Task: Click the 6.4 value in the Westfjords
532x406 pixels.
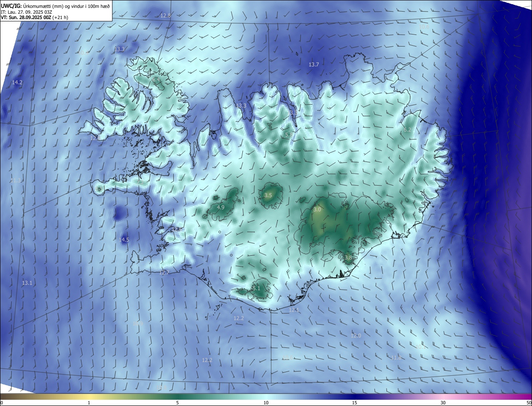Action: pos(156,79)
